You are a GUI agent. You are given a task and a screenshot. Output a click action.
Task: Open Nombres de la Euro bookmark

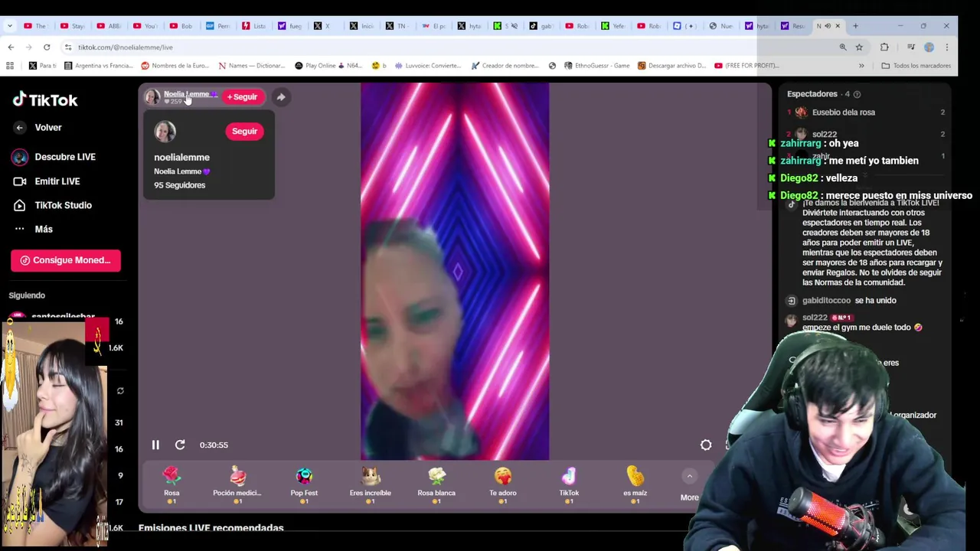coord(175,66)
